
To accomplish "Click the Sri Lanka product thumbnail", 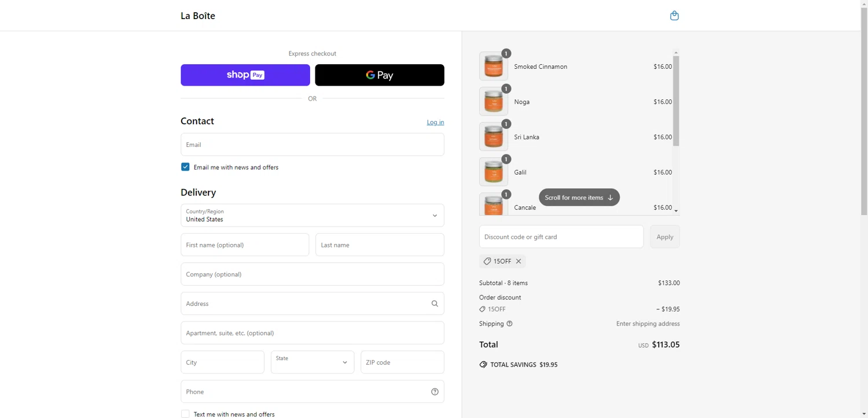I will click(x=494, y=136).
